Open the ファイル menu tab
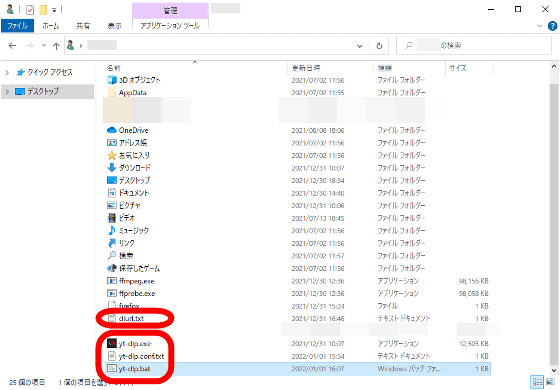Viewport: 560px width, 390px height. 17,26
